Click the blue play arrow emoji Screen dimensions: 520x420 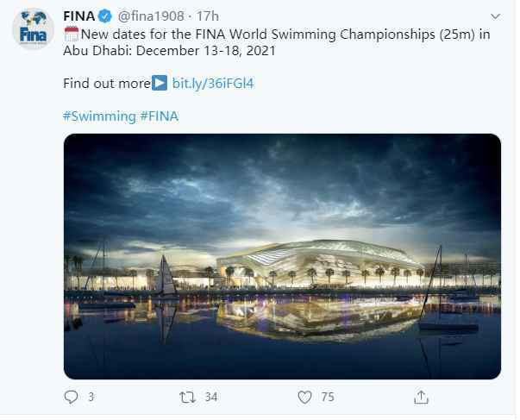(x=160, y=83)
